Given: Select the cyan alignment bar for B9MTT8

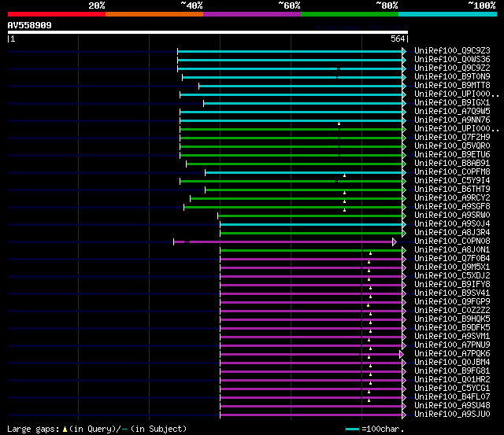Looking at the screenshot, I should pyautogui.click(x=301, y=86).
